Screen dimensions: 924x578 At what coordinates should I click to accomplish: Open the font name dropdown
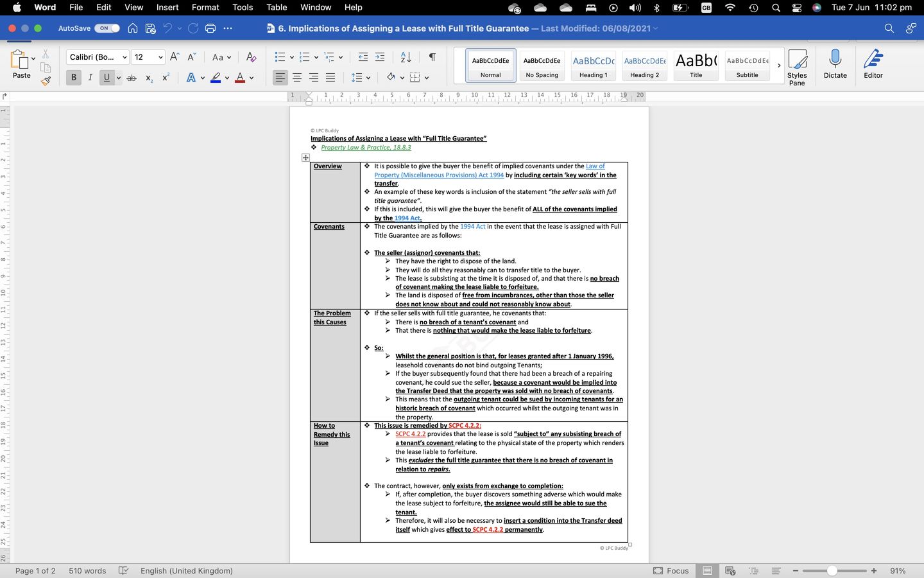[124, 57]
